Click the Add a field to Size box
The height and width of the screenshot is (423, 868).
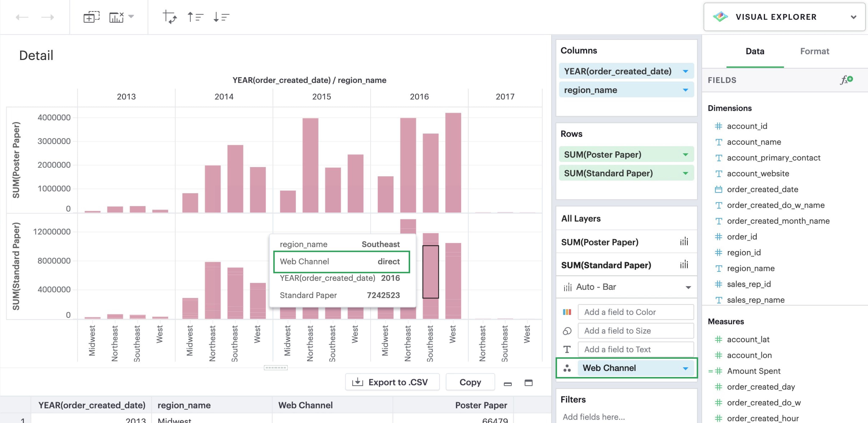[x=635, y=331]
